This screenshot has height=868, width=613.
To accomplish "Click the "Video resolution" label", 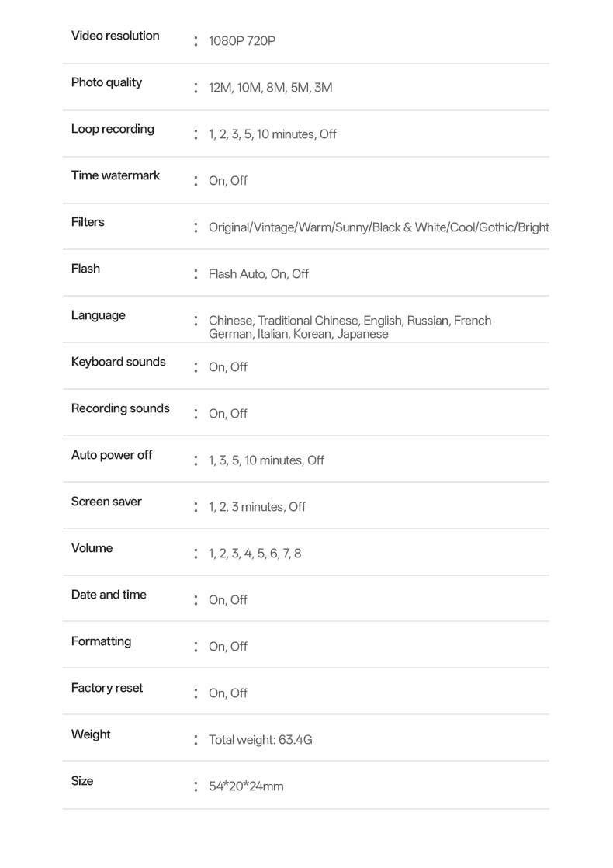I will click(x=115, y=36).
